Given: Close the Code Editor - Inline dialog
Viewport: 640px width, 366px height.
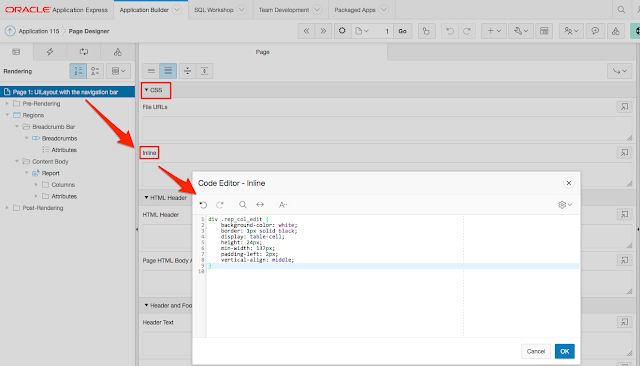Looking at the screenshot, I should pyautogui.click(x=569, y=183).
